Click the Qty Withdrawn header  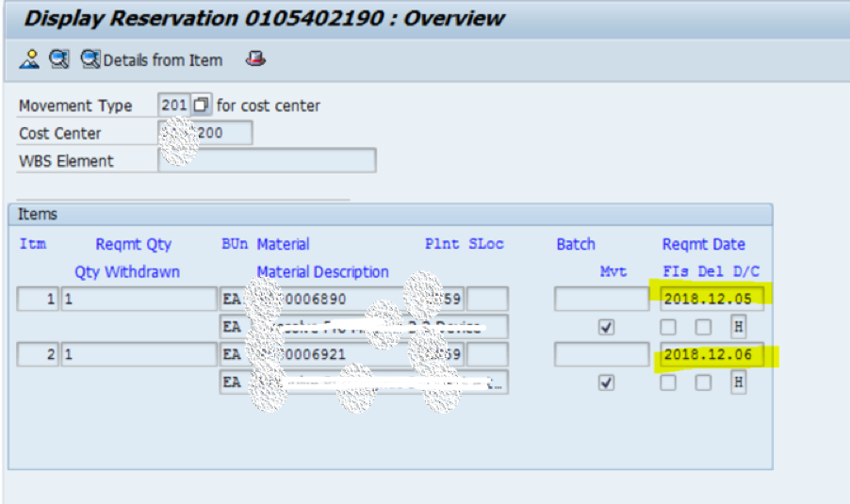pyautogui.click(x=127, y=271)
